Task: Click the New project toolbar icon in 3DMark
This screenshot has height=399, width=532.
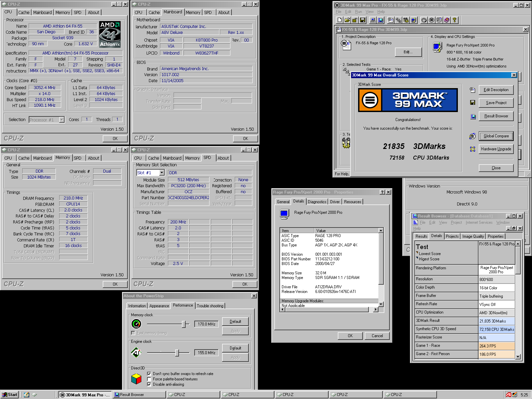Action: point(339,20)
